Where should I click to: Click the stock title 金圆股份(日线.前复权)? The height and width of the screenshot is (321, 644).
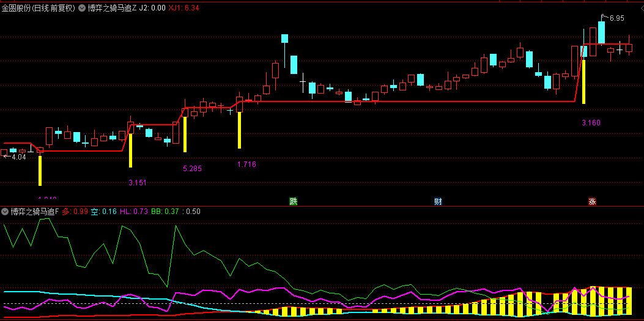(x=39, y=8)
